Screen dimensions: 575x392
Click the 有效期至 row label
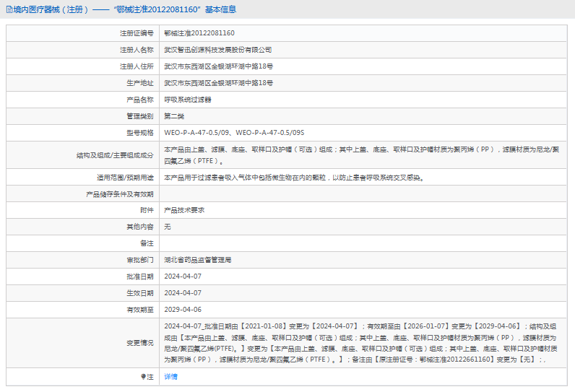pos(140,310)
